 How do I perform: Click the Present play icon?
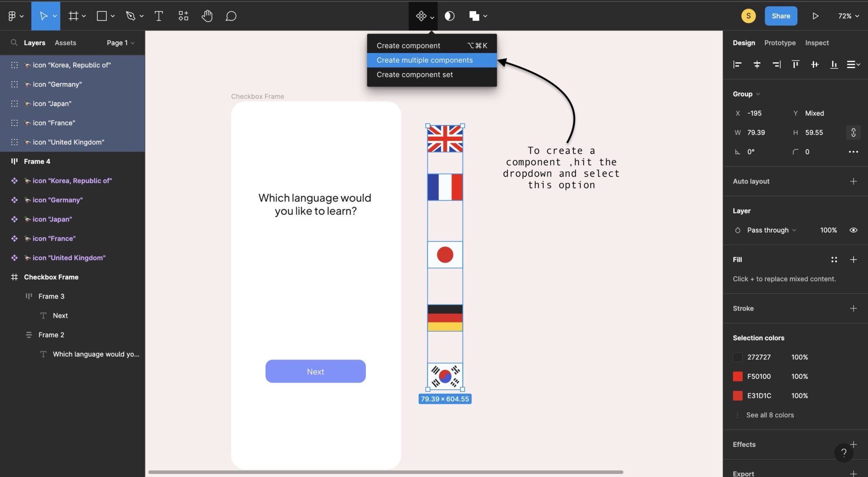point(815,16)
